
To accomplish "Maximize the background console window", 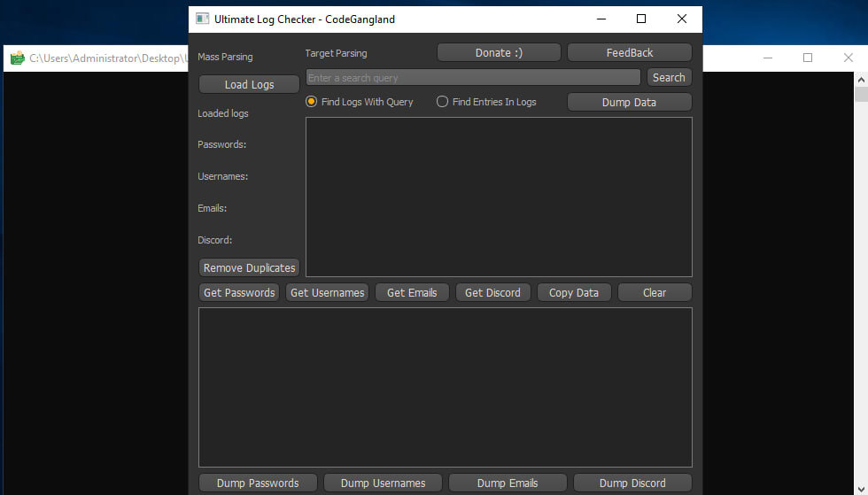I will coord(808,58).
